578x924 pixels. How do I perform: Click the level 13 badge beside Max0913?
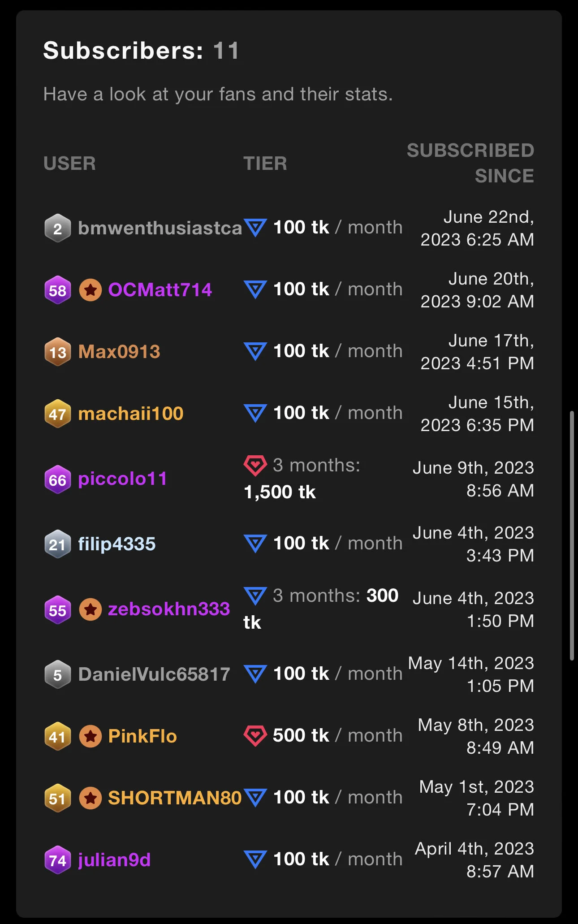point(58,352)
